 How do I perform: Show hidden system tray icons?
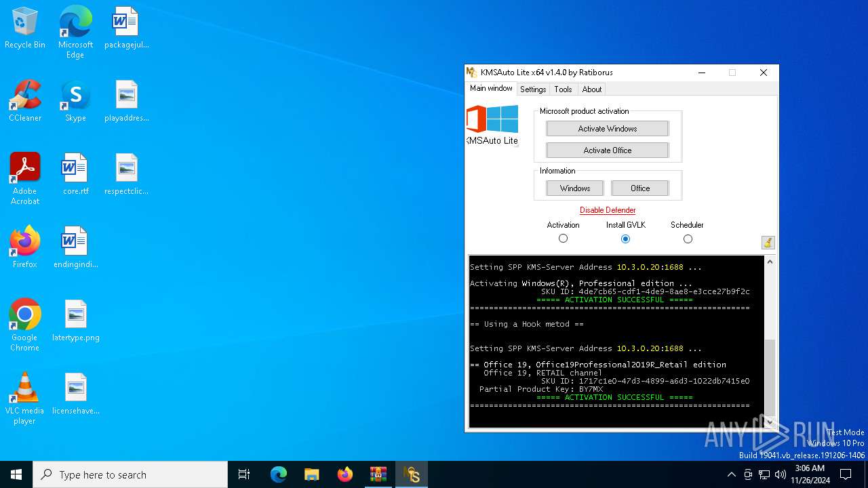(x=731, y=474)
